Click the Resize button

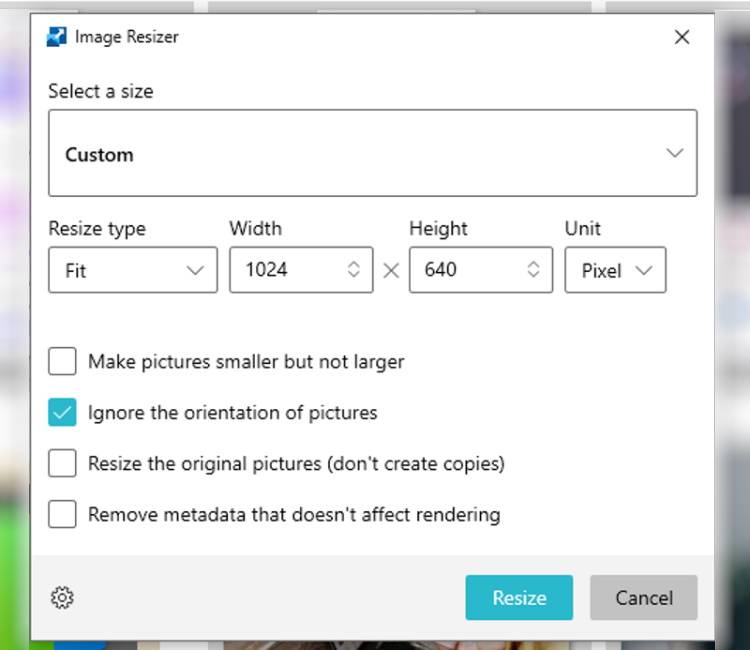point(519,597)
